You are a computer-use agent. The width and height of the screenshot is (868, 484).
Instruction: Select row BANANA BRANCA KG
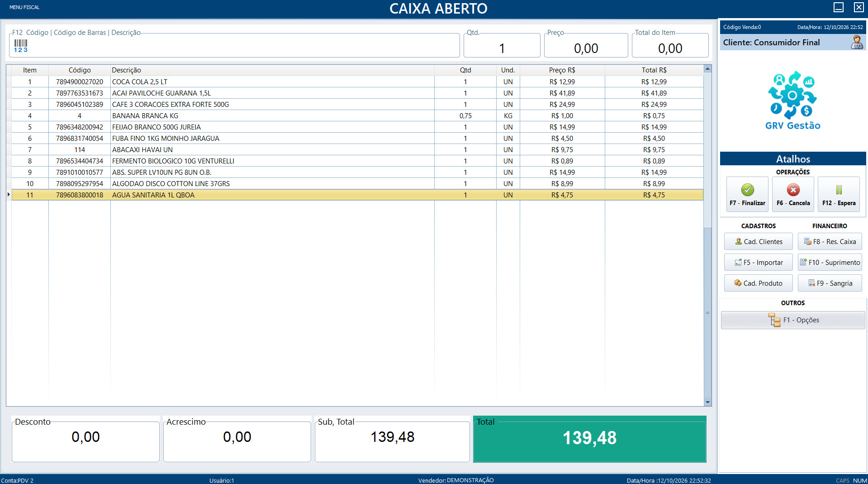click(x=357, y=116)
